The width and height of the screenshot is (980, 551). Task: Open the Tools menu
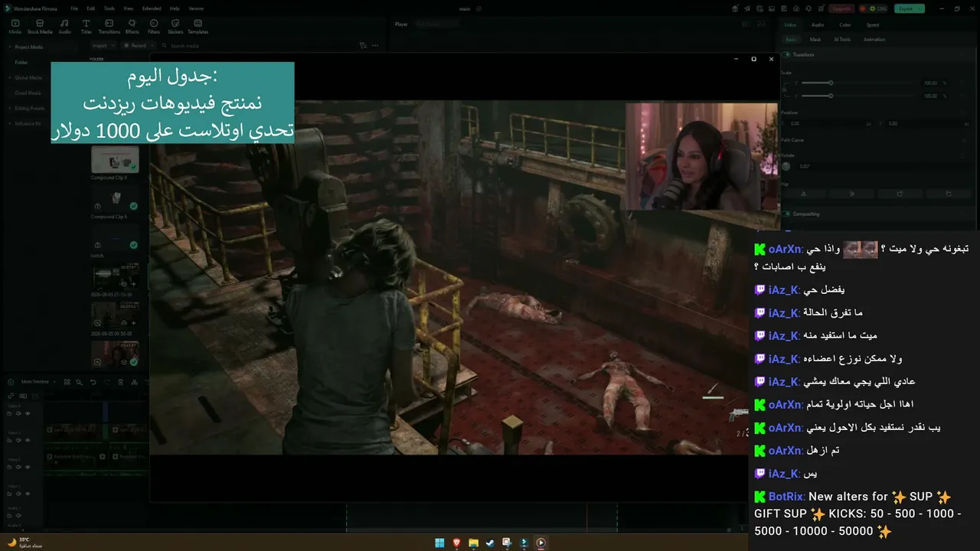(109, 8)
